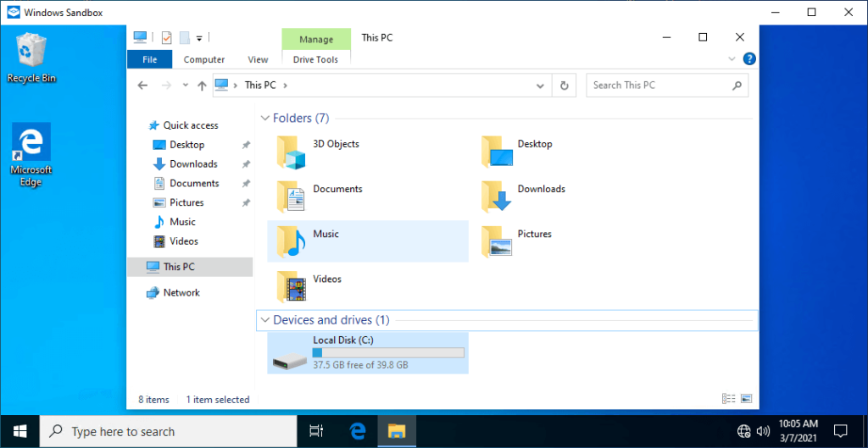The image size is (868, 448).
Task: Open the Windows Start button
Action: (x=20, y=431)
